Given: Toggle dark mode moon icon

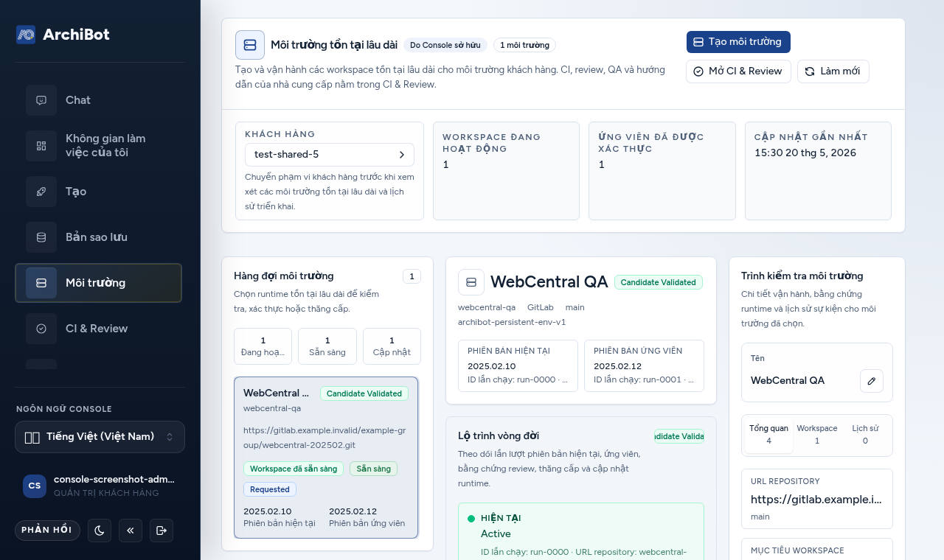Looking at the screenshot, I should pyautogui.click(x=100, y=531).
